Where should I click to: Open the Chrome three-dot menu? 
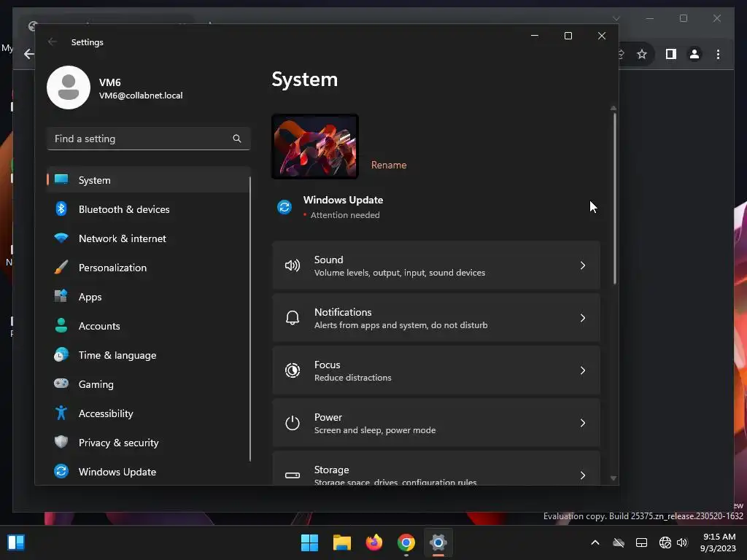tap(718, 54)
